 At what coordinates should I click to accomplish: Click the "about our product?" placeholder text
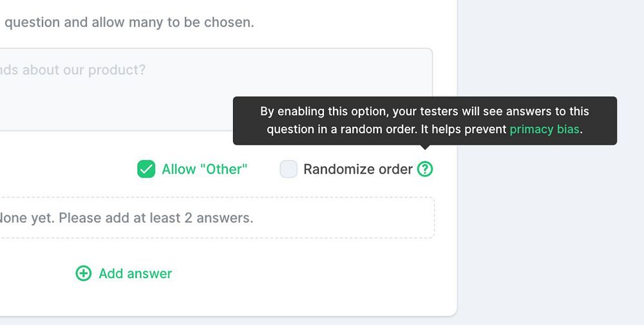coord(84,70)
